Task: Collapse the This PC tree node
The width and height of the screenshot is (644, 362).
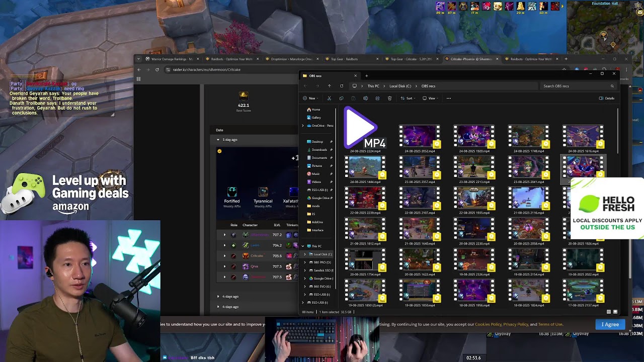Action: coord(303,246)
